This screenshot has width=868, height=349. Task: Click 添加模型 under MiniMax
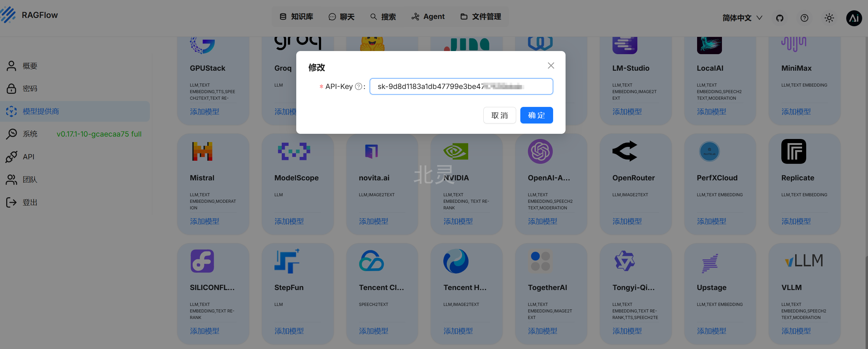point(796,112)
